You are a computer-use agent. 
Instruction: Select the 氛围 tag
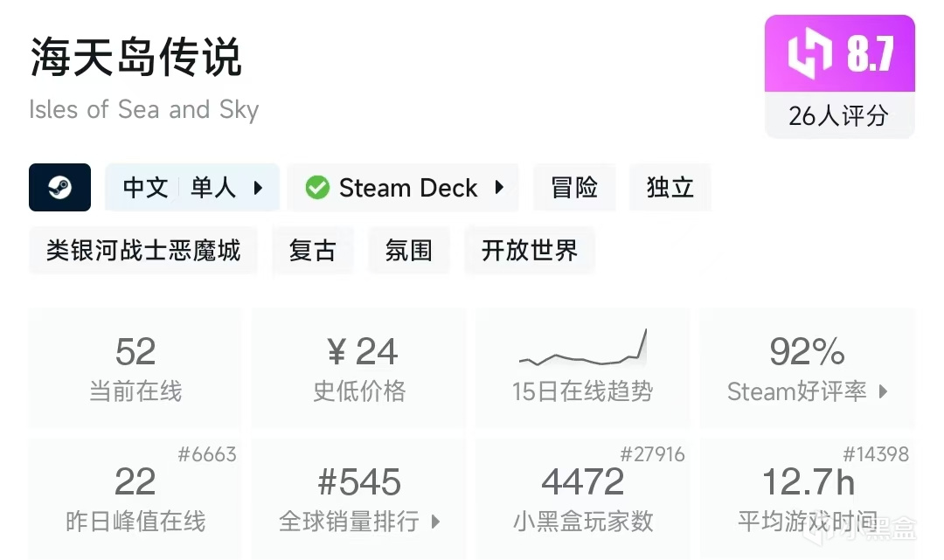point(408,251)
